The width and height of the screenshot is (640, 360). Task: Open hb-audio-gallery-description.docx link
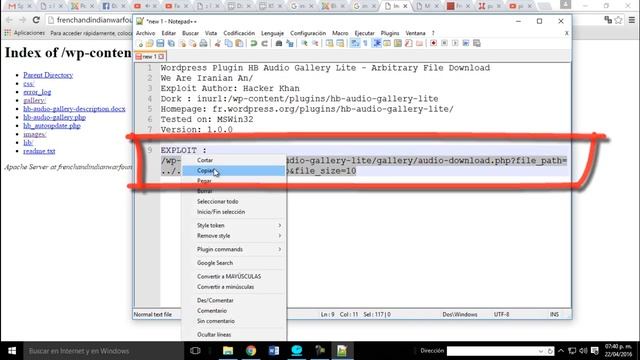tap(74, 109)
